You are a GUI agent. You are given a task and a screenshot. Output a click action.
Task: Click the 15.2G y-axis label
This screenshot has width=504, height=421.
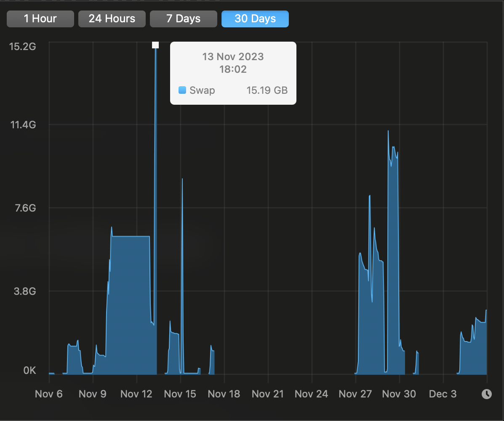pos(22,47)
